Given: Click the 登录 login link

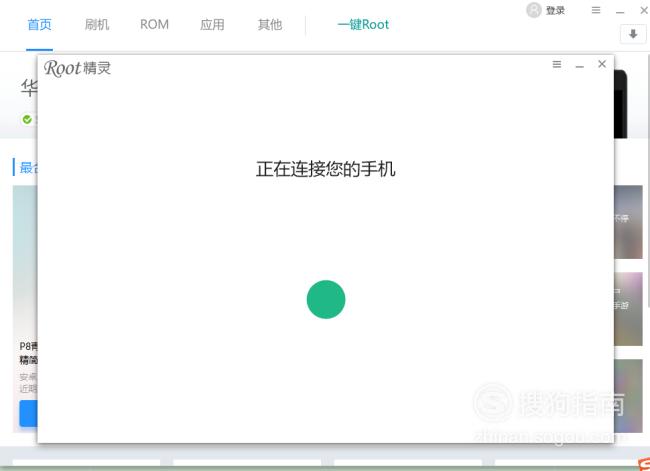Looking at the screenshot, I should (x=555, y=10).
